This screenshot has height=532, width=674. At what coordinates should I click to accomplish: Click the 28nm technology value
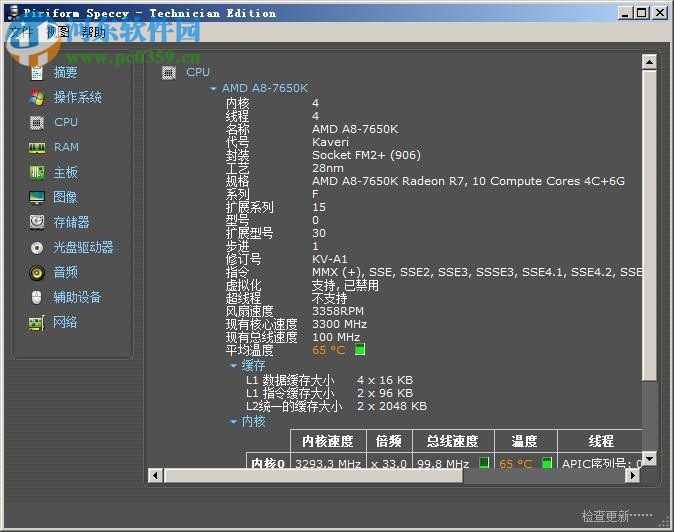(x=328, y=168)
